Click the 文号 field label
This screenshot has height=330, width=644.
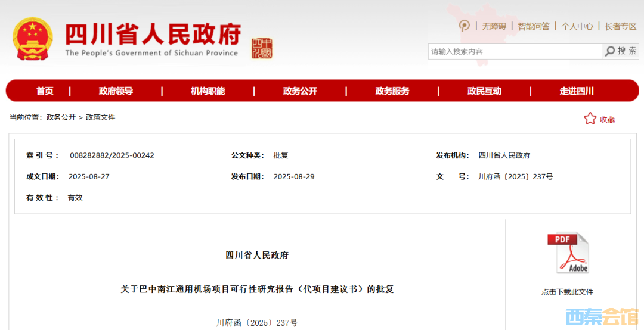[x=453, y=176]
